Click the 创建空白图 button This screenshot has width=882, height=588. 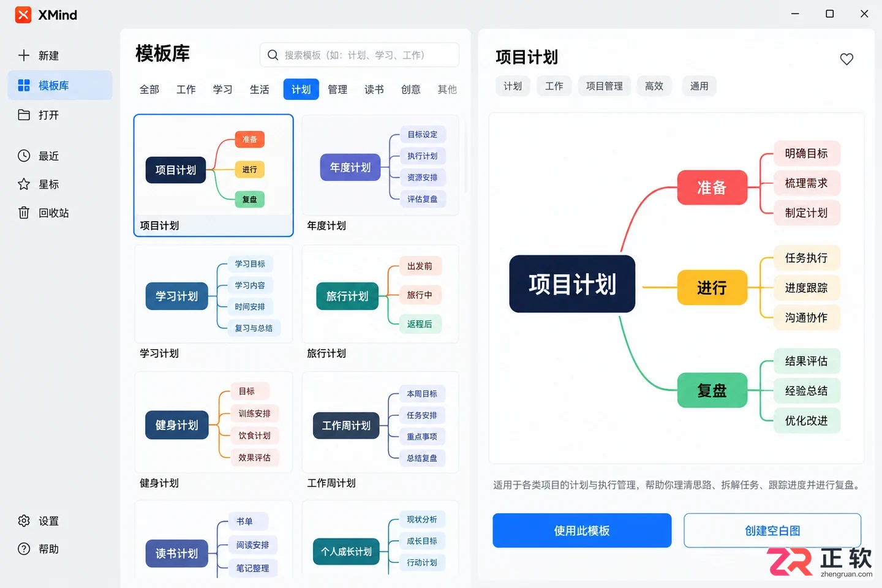coord(772,530)
